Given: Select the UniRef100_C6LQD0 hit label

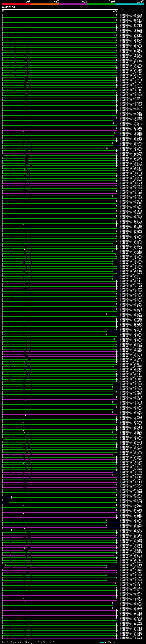Looking at the screenshot, I should pyautogui.click(x=131, y=193).
